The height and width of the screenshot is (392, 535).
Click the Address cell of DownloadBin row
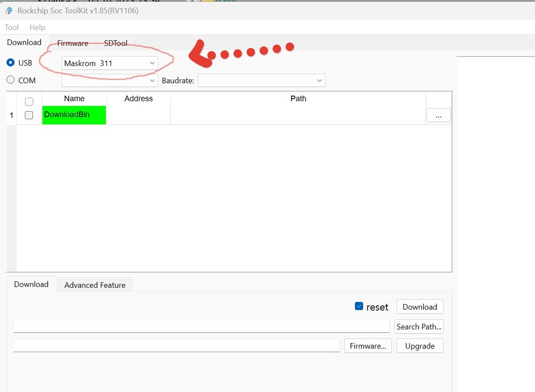tap(139, 115)
